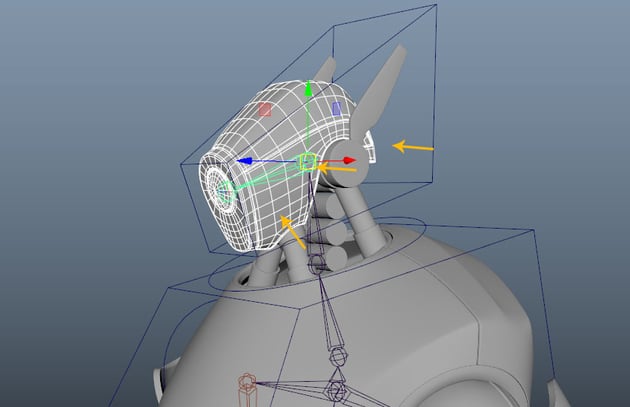Click the yellow center handle of the move manipulator

(307, 162)
